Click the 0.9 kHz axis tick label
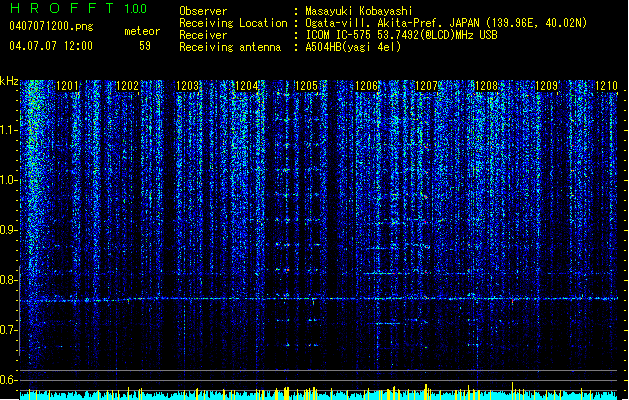The height and width of the screenshot is (400, 629). tap(8, 230)
